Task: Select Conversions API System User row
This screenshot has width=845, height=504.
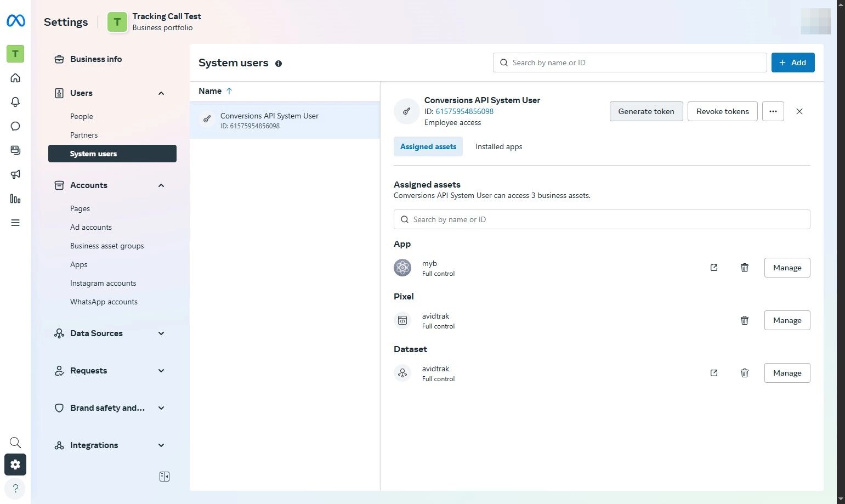Action: pos(285,120)
